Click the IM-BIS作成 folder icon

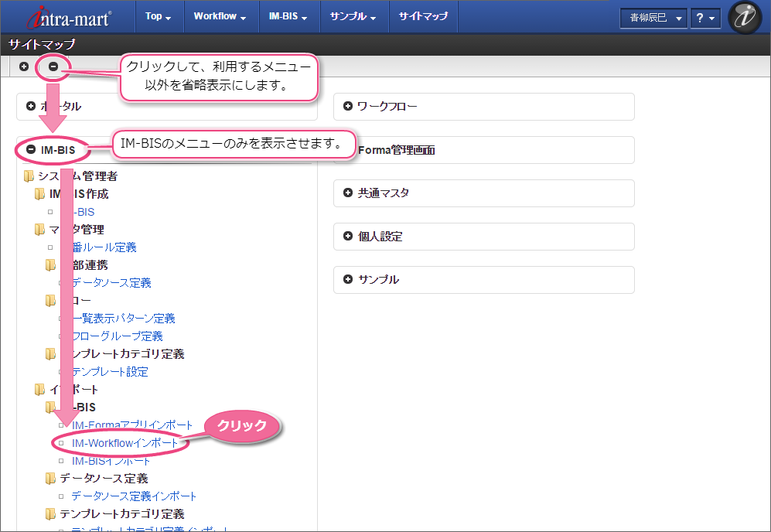[40, 194]
